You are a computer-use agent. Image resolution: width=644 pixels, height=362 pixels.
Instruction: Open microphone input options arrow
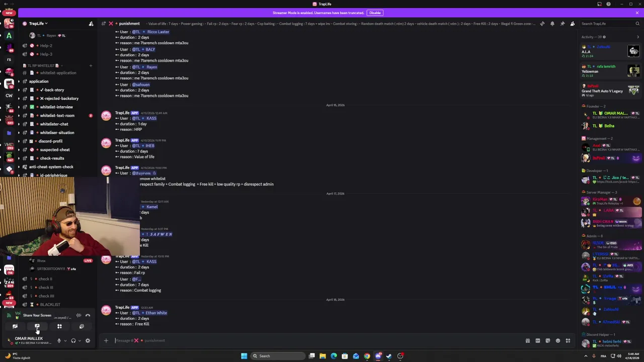click(x=65, y=341)
